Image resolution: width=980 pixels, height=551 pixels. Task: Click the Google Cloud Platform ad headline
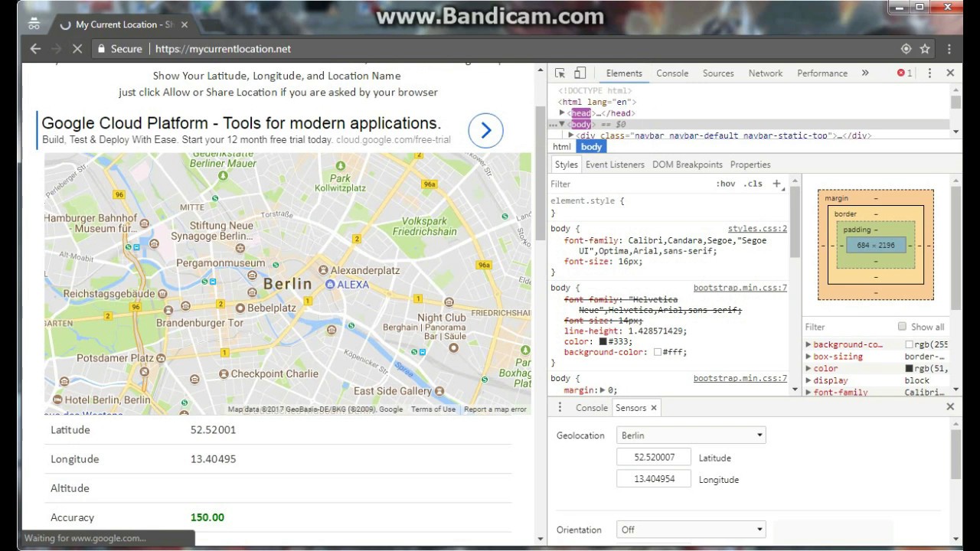coord(241,123)
